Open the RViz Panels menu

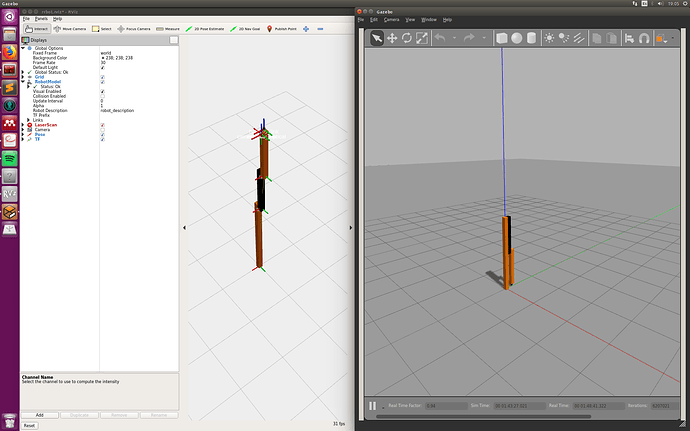click(x=41, y=19)
